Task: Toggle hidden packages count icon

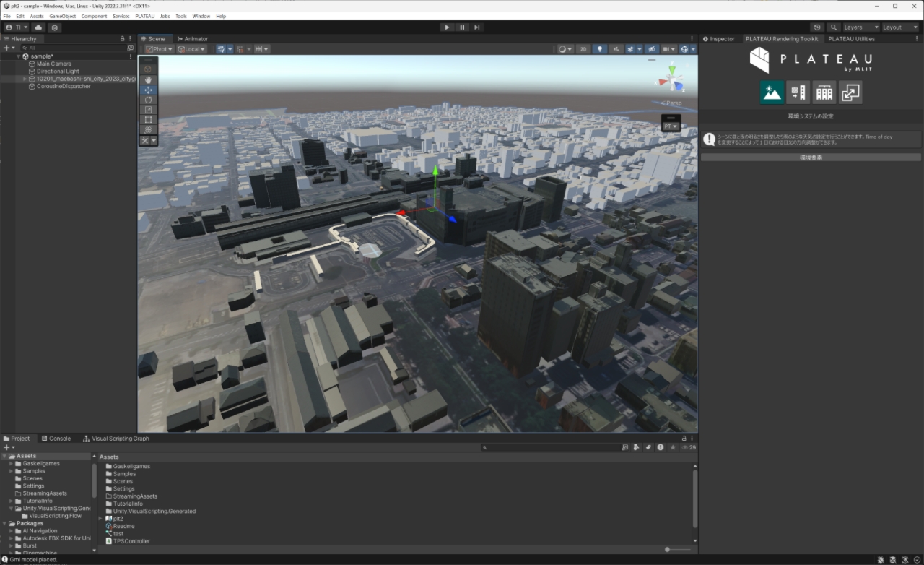Action: (x=689, y=447)
